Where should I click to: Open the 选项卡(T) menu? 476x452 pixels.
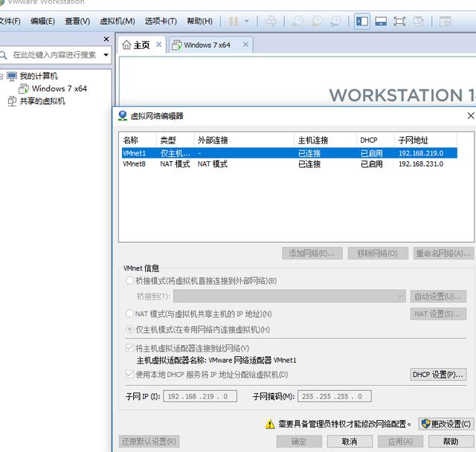tap(161, 22)
